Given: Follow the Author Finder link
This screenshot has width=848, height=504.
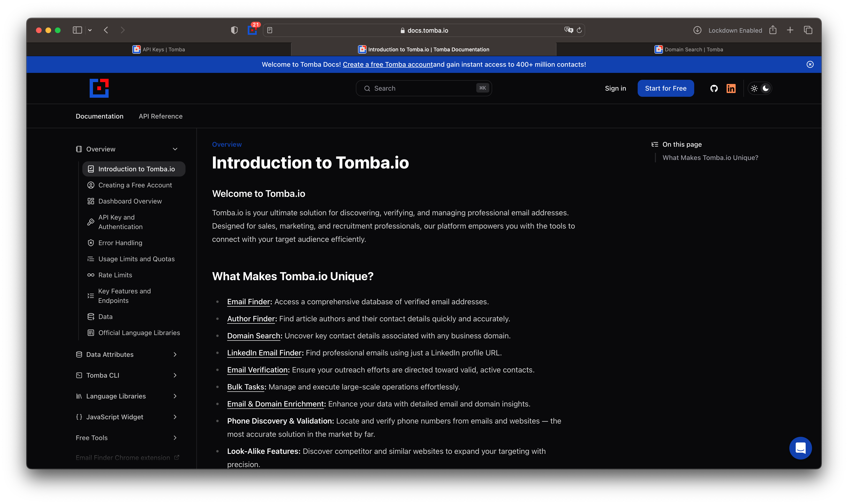Looking at the screenshot, I should pos(251,319).
